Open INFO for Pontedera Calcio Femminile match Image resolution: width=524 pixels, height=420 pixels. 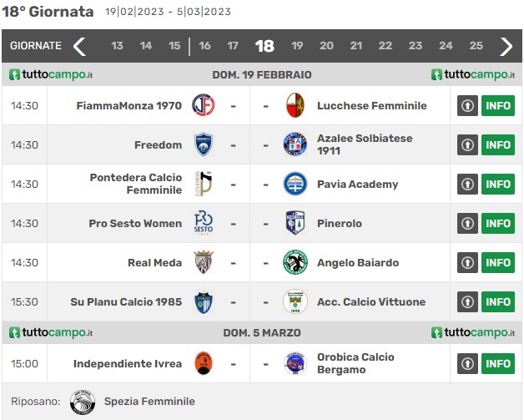[x=498, y=184]
